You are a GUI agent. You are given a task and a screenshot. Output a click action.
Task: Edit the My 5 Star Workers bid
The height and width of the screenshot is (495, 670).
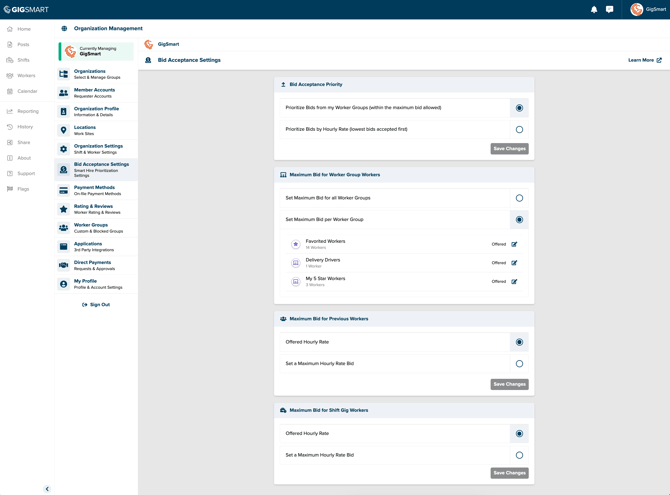pos(514,282)
